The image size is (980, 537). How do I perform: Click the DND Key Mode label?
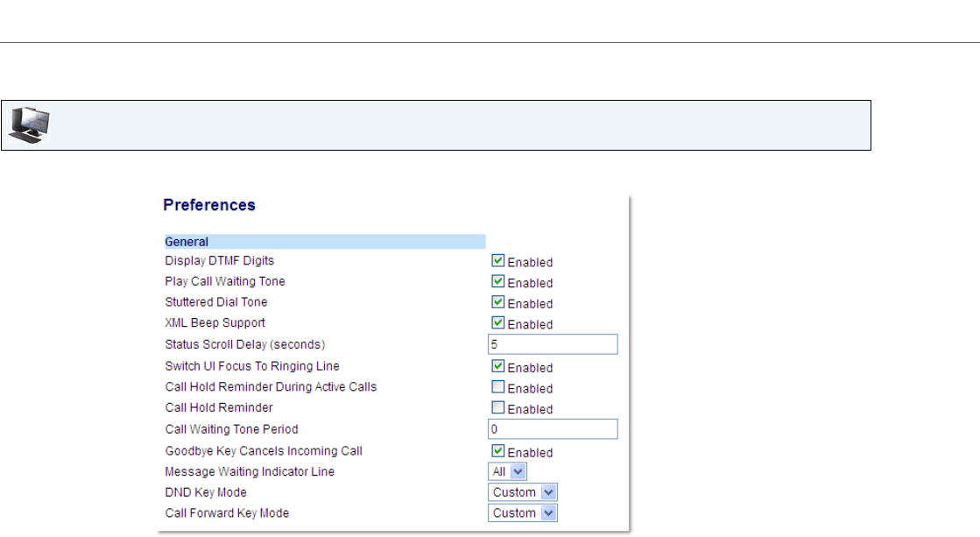pos(206,492)
